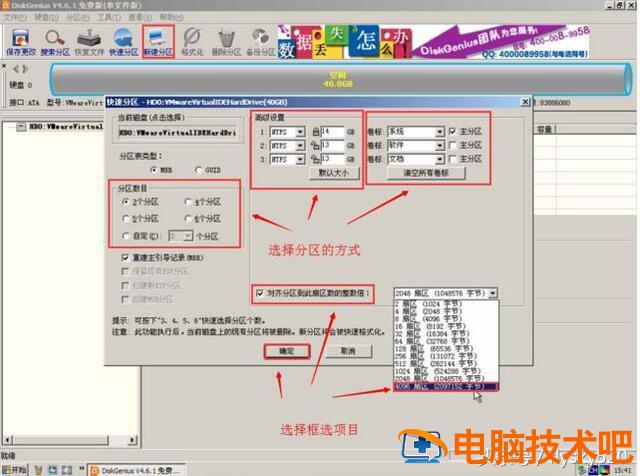The image size is (640, 476).
Task: Choose the 3个分区 radio option
Action: (126, 202)
